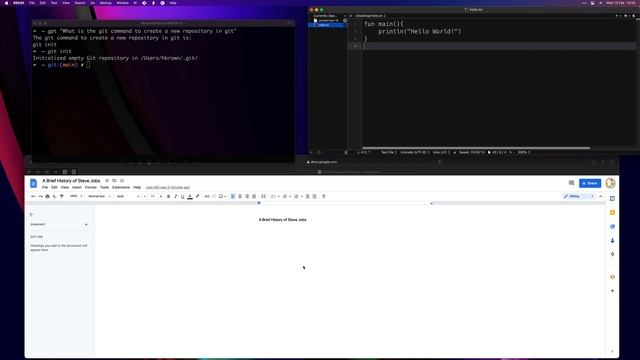This screenshot has width=640, height=360.
Task: Click the font size field in Docs
Action: pos(153,196)
